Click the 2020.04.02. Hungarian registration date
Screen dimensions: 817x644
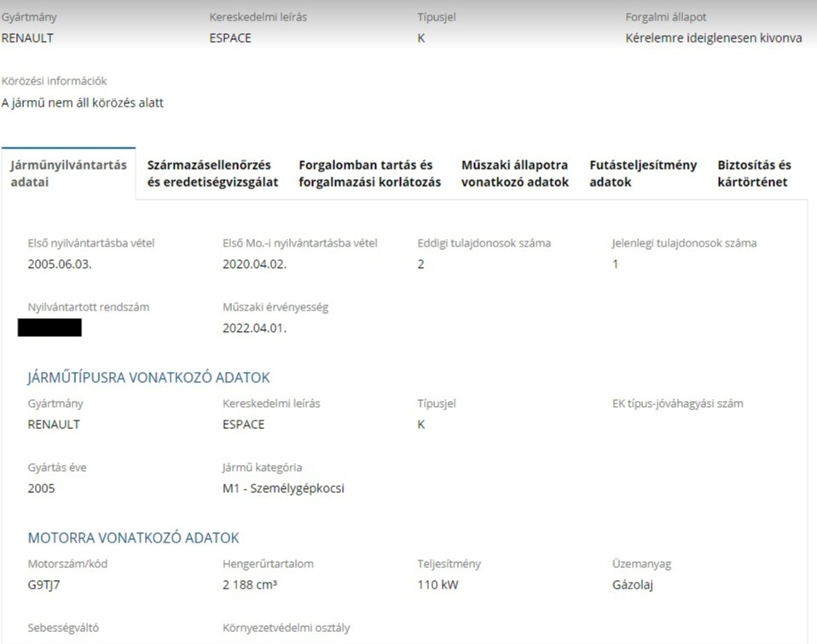click(254, 264)
